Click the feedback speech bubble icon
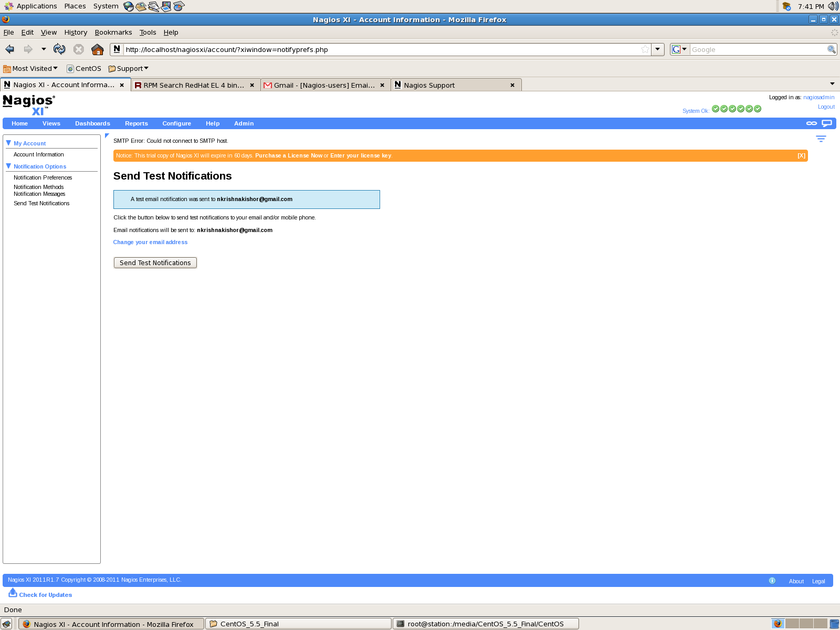This screenshot has height=630, width=840. [827, 123]
